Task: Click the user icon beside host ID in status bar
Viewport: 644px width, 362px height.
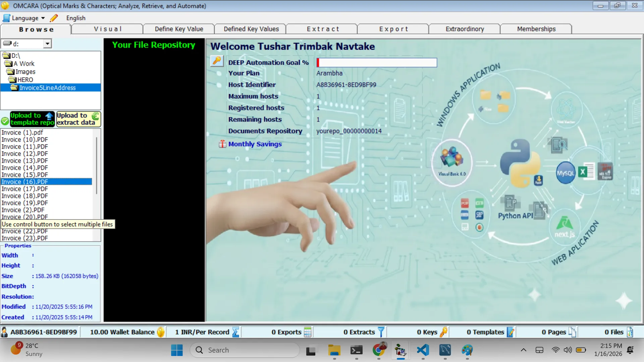Action: coord(4,332)
